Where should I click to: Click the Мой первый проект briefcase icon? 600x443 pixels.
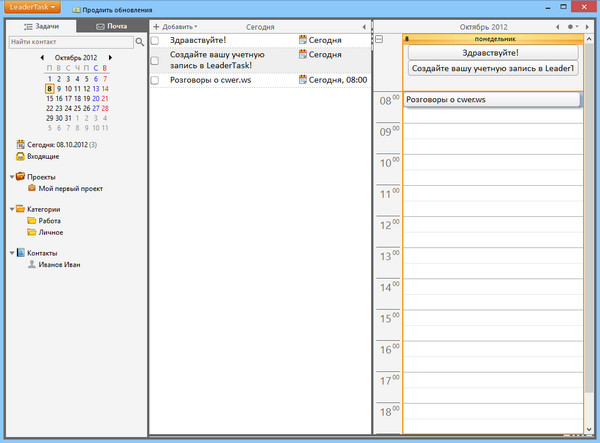[x=32, y=188]
